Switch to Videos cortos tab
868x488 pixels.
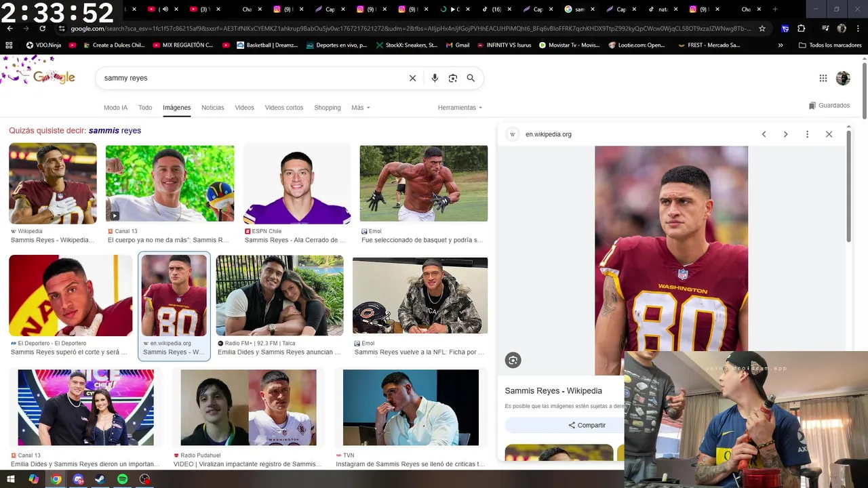coord(284,108)
